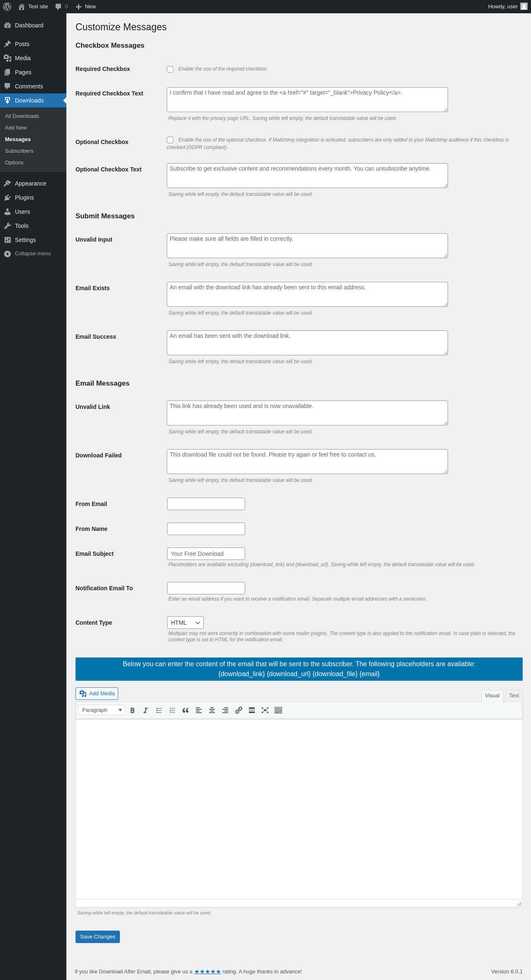Open Add New download page
531x980 pixels.
pyautogui.click(x=33, y=128)
